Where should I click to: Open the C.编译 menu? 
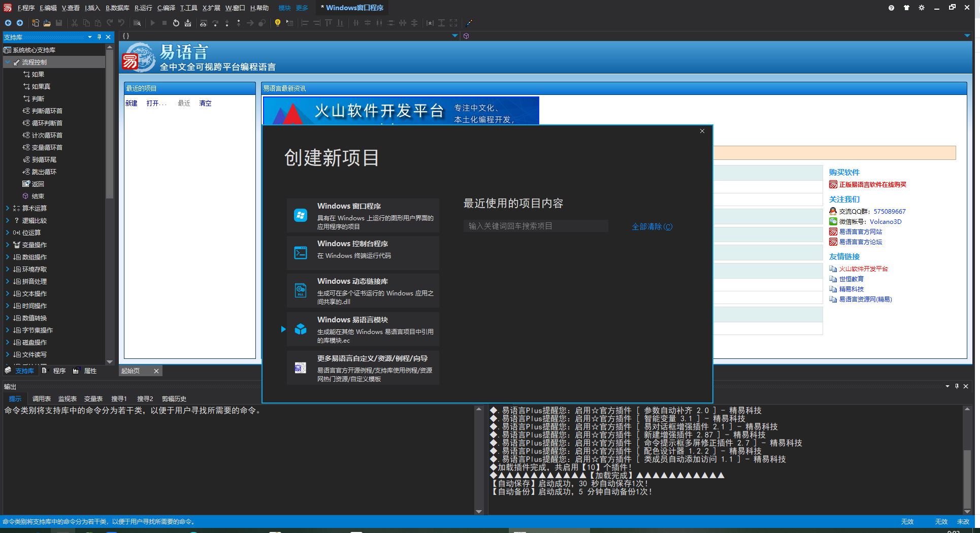coord(166,8)
